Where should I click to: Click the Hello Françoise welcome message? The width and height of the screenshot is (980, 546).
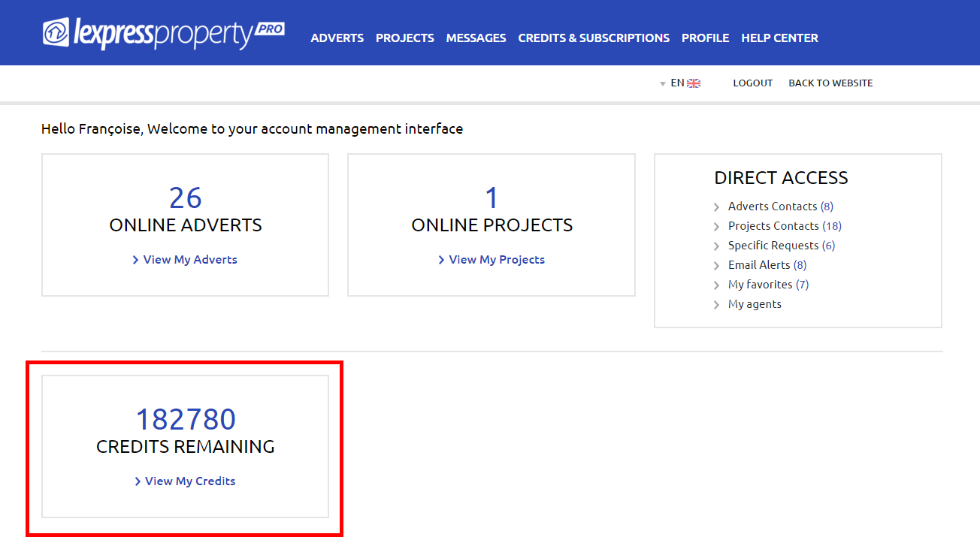[x=253, y=129]
